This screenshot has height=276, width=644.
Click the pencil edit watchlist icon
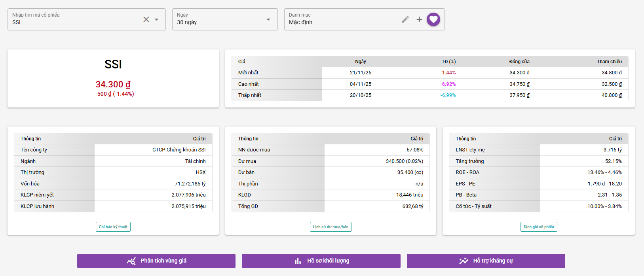pyautogui.click(x=405, y=19)
